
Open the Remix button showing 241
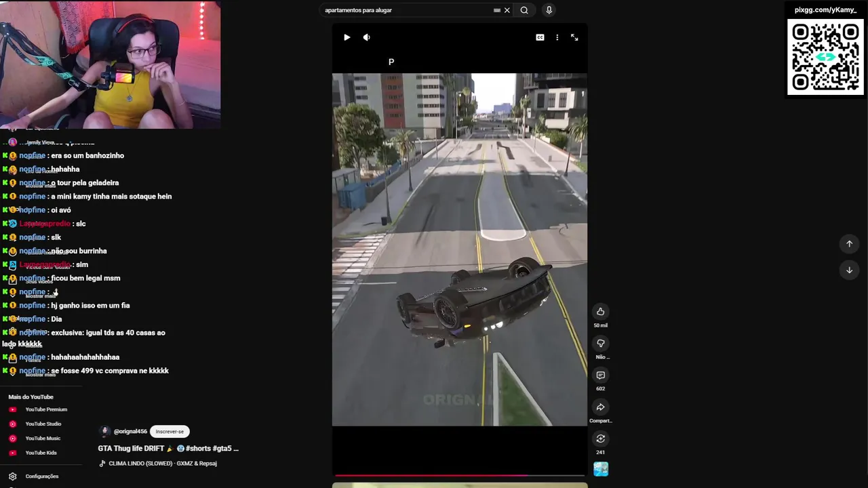[600, 439]
